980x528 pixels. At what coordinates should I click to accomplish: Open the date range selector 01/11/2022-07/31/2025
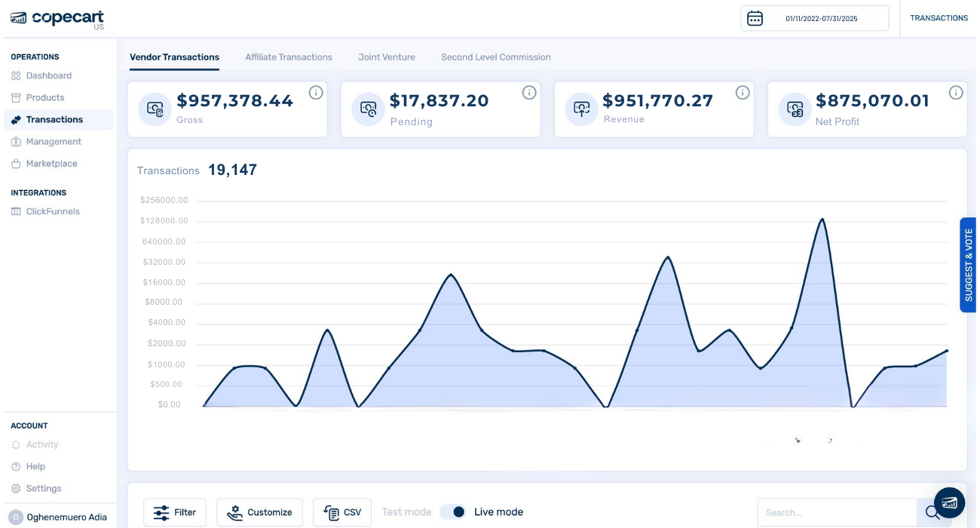821,19
